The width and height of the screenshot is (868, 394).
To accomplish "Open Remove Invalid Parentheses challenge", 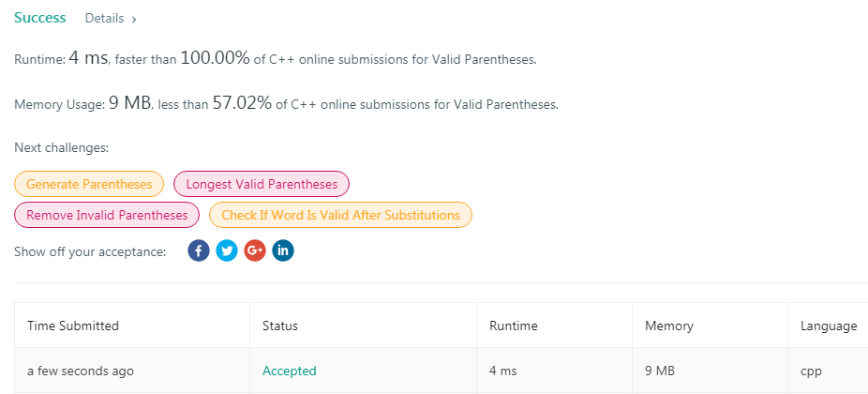I will [107, 215].
